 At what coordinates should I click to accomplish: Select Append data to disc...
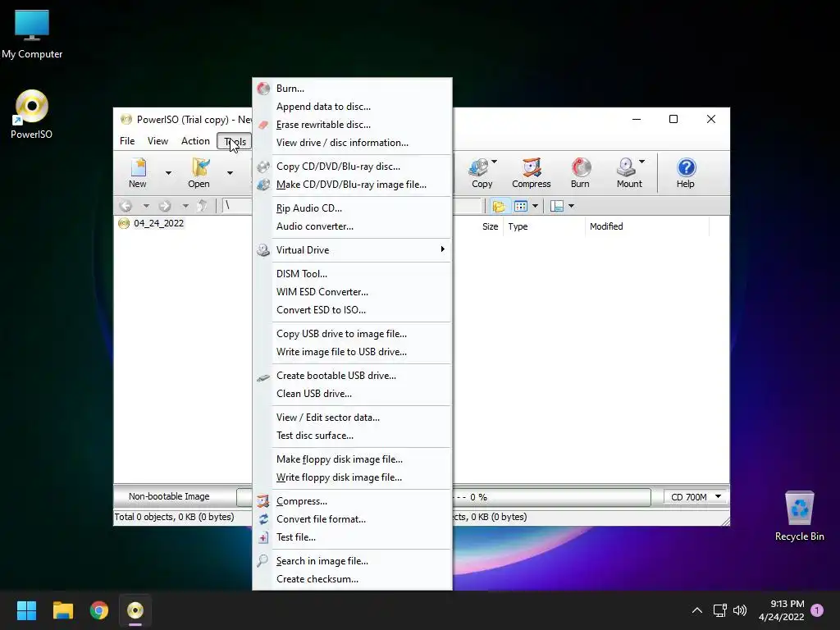coord(352,107)
